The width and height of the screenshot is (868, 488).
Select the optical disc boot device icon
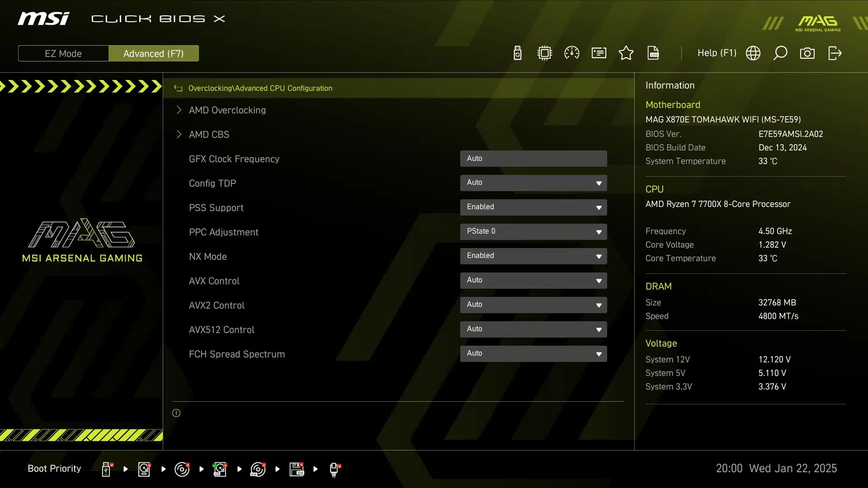[x=182, y=469]
